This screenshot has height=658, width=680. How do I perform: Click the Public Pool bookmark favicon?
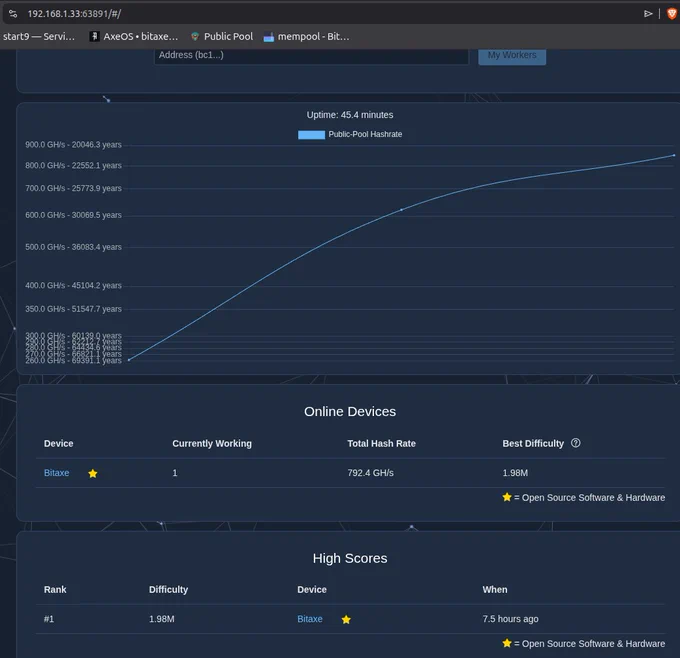tap(195, 36)
